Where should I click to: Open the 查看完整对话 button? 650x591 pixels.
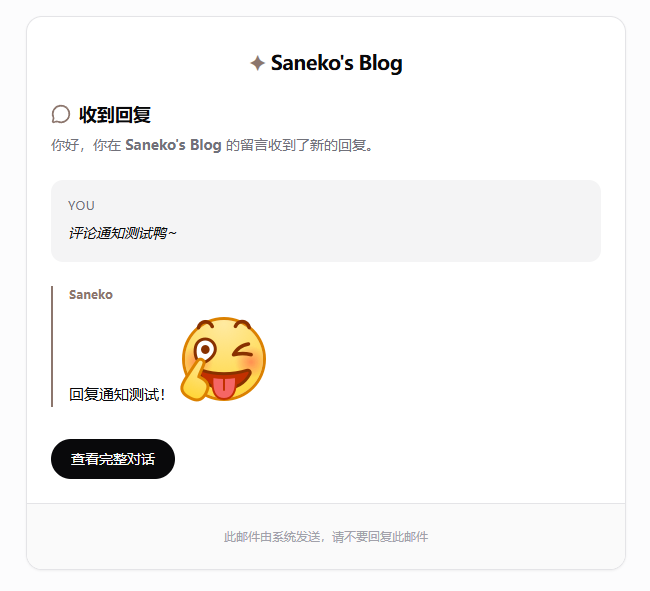coord(113,459)
